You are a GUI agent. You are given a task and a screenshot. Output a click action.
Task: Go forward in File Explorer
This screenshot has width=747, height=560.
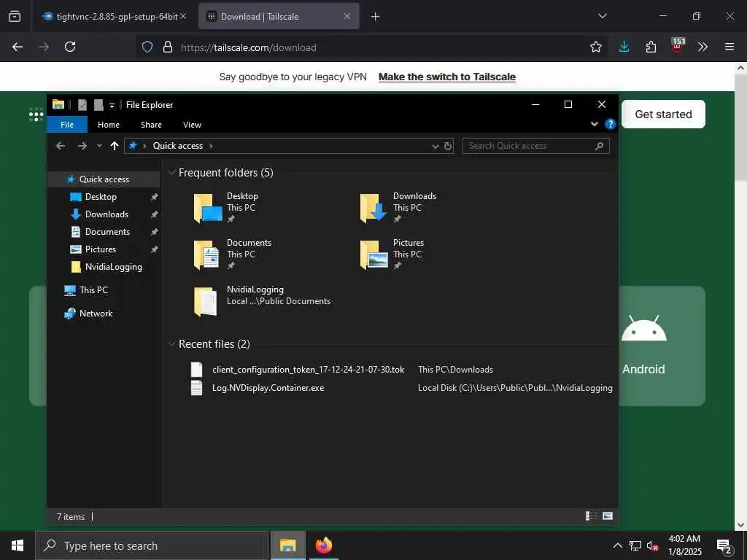82,146
